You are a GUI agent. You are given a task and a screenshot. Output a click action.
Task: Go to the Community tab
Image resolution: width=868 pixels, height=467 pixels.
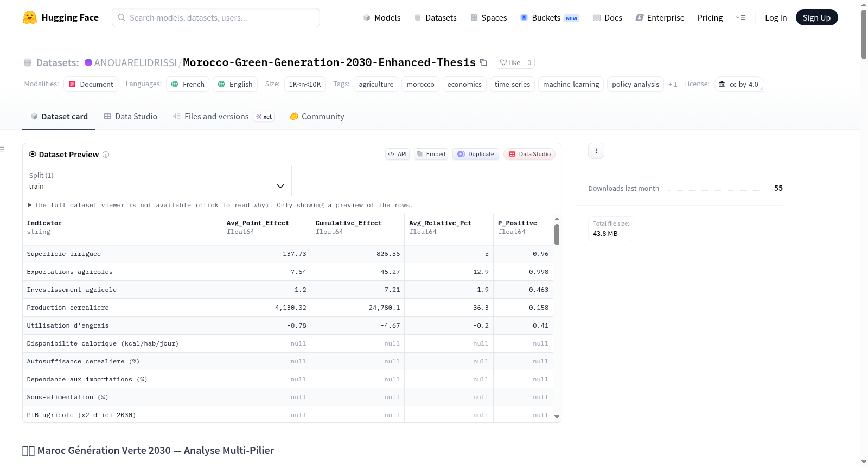click(x=317, y=116)
